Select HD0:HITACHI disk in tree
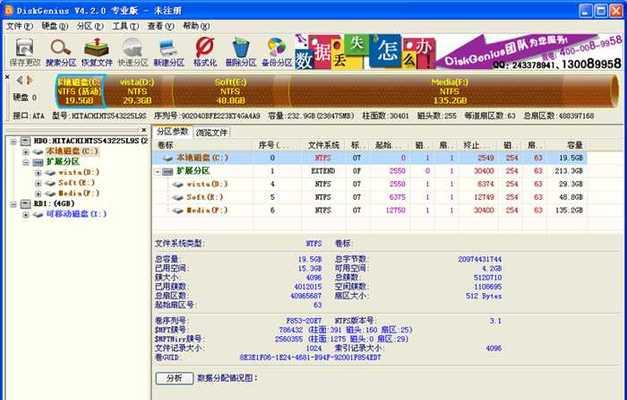This screenshot has width=627, height=400. [91, 141]
